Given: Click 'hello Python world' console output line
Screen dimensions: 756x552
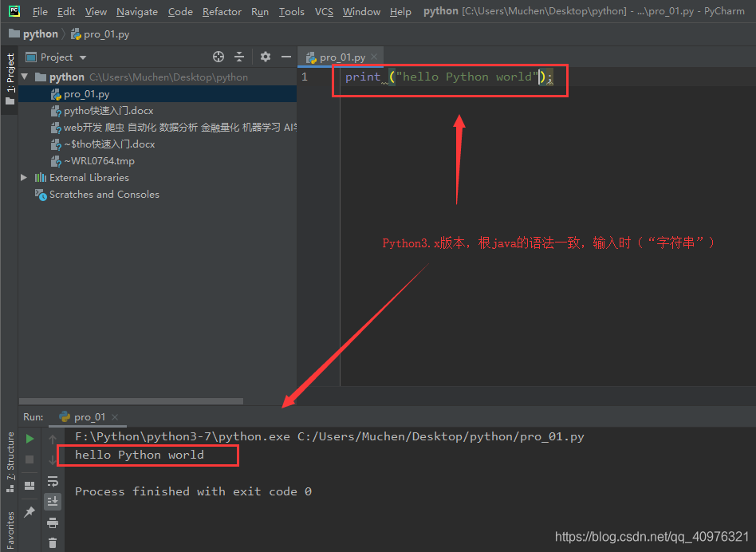Looking at the screenshot, I should pyautogui.click(x=140, y=455).
